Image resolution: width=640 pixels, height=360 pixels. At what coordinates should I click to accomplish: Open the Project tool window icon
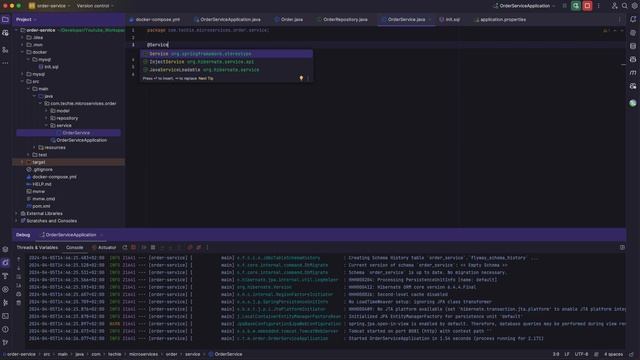coord(5,19)
